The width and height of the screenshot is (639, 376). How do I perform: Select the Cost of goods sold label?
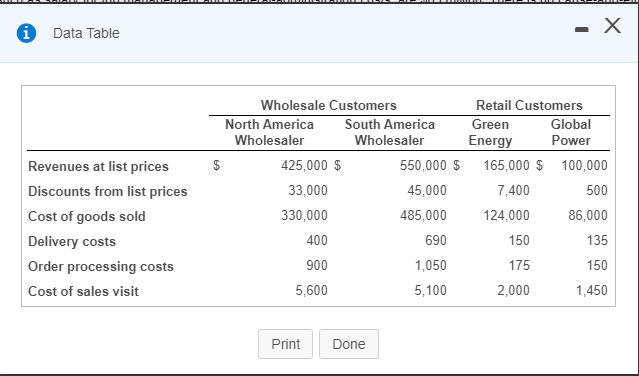pyautogui.click(x=87, y=216)
